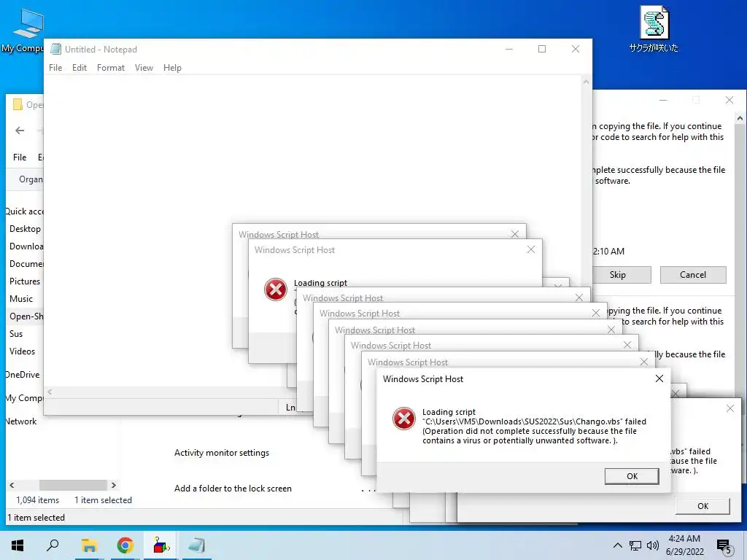Screen dimensions: 747x560
Task: Click OK in front Script Host dialog
Action: coord(632,476)
